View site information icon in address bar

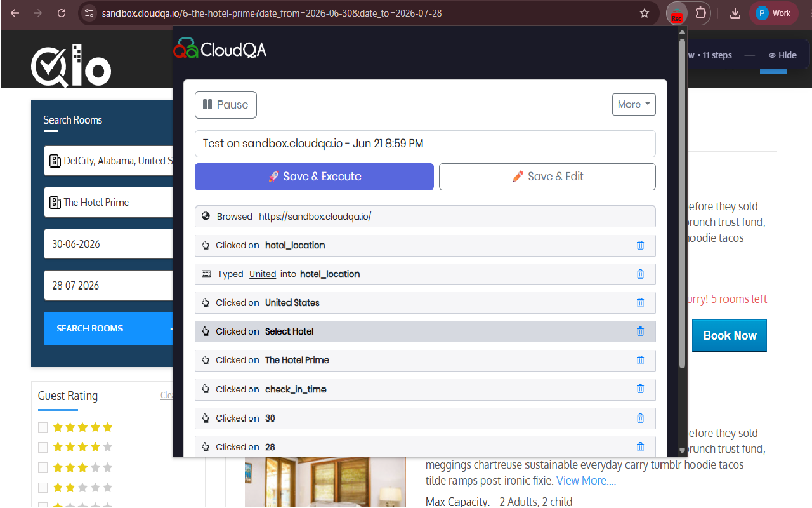coord(89,13)
